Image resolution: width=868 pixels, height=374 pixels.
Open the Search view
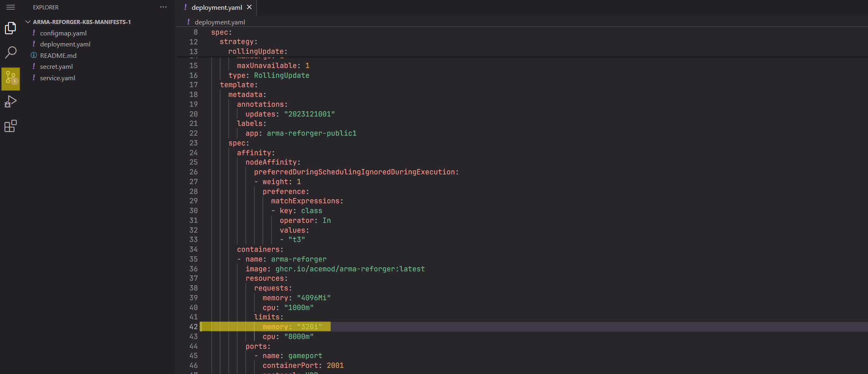(11, 52)
